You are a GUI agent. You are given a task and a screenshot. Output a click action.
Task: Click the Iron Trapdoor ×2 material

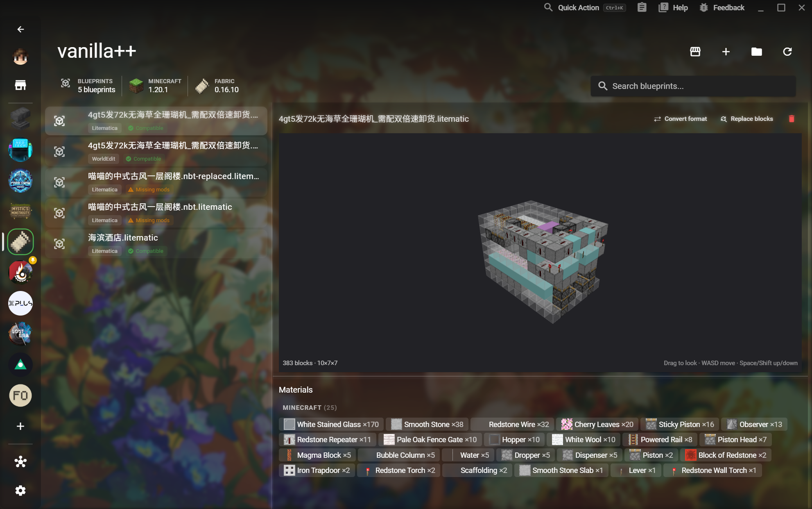317,470
